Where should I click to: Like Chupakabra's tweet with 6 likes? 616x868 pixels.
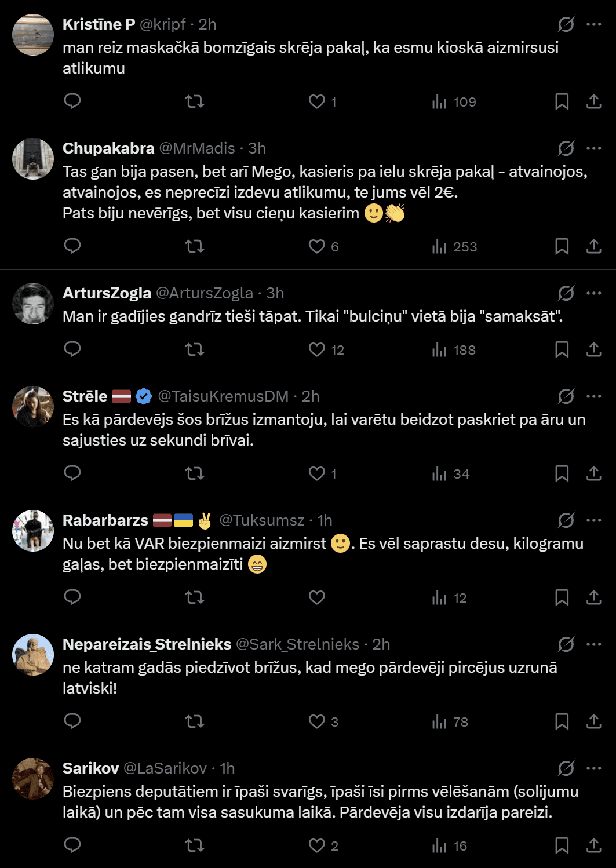point(317,246)
